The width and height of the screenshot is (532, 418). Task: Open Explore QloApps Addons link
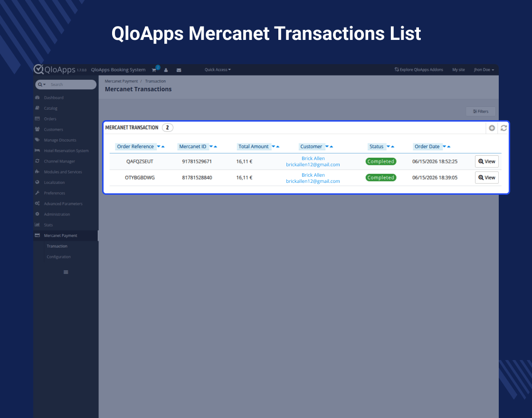click(418, 69)
